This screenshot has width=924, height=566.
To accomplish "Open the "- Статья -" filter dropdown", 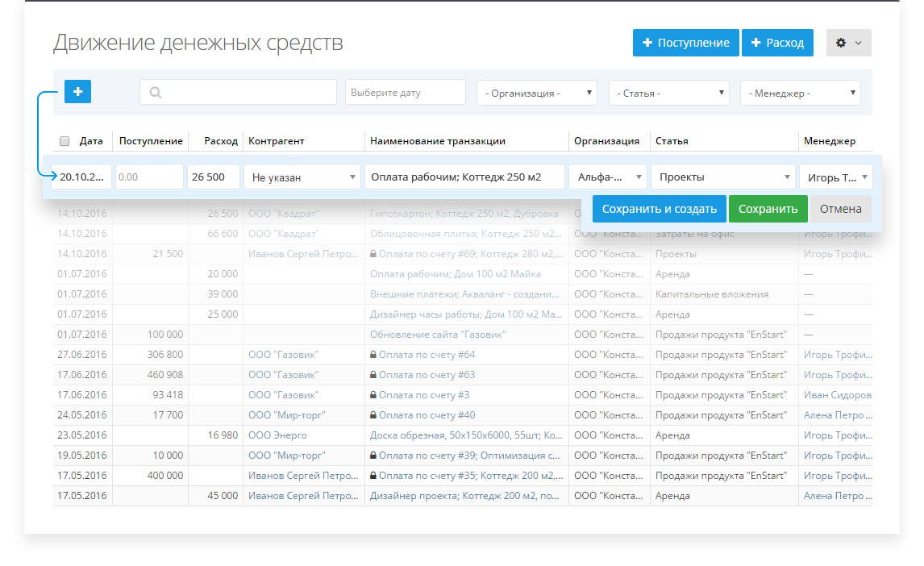I will [x=668, y=92].
